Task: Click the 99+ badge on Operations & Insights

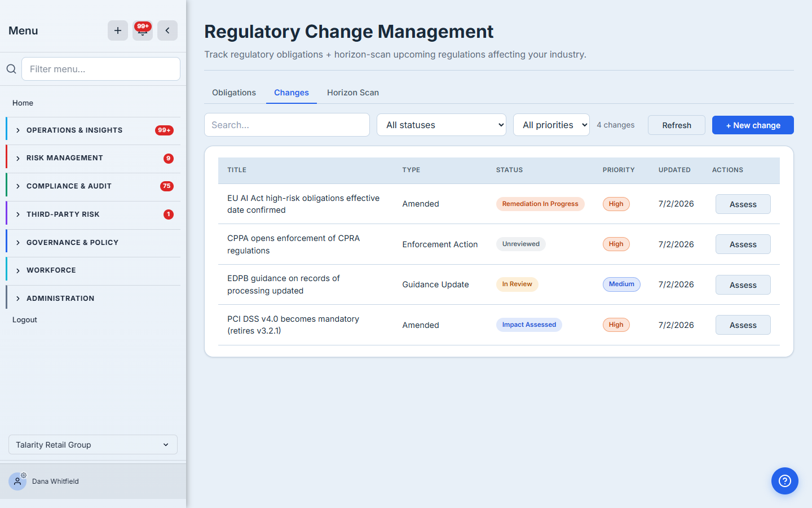Action: point(164,130)
